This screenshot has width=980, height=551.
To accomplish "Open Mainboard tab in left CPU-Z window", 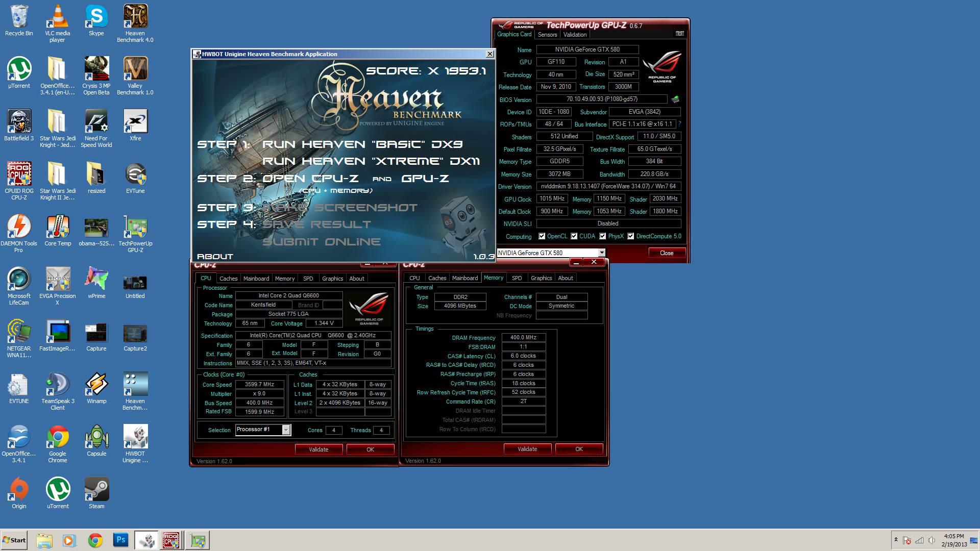I will (x=256, y=279).
